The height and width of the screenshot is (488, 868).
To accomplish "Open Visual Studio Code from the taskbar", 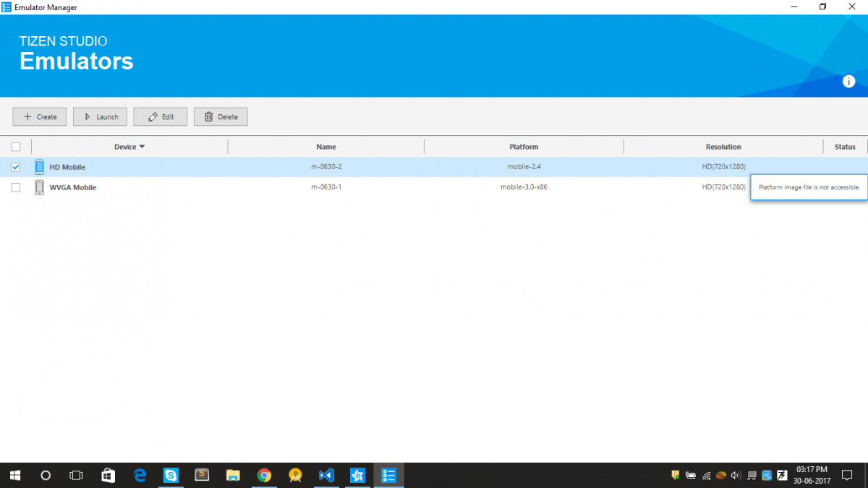I will point(326,475).
